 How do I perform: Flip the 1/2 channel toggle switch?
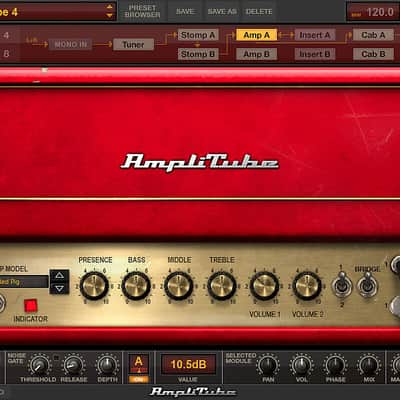point(341,286)
